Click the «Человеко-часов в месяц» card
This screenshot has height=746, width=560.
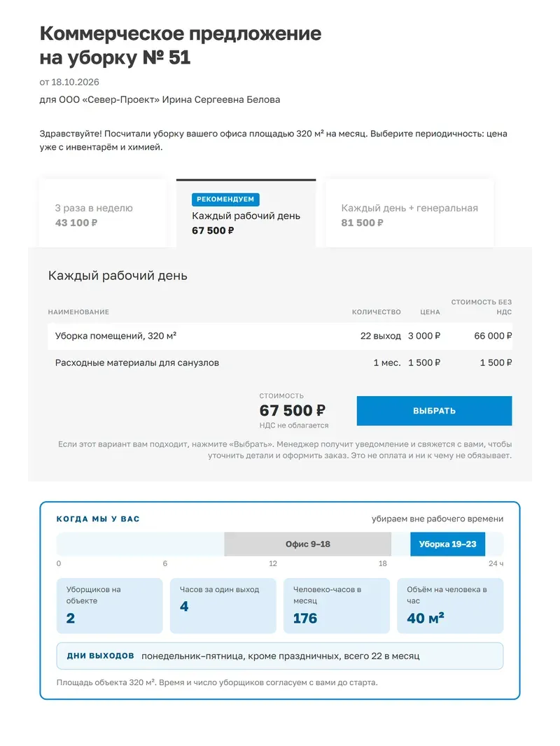(x=337, y=605)
